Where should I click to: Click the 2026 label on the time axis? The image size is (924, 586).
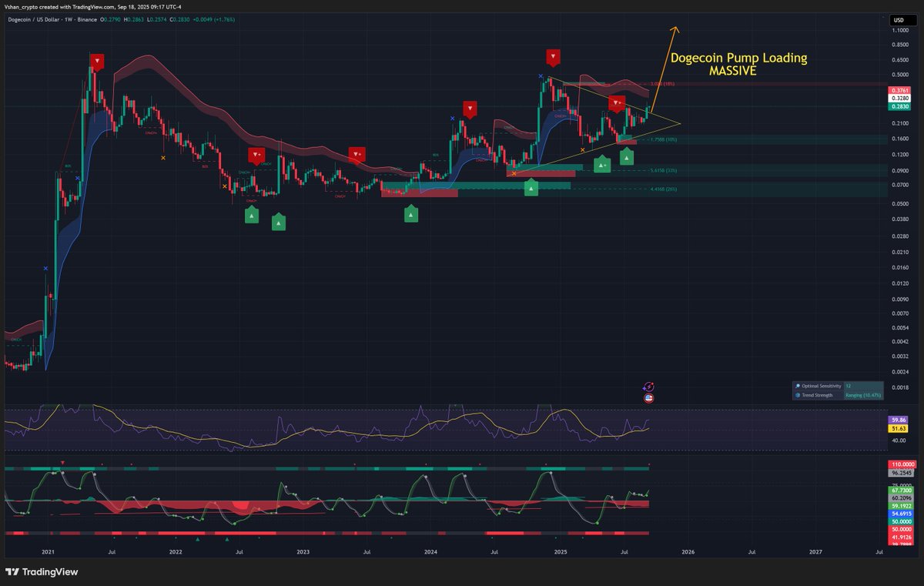point(687,551)
